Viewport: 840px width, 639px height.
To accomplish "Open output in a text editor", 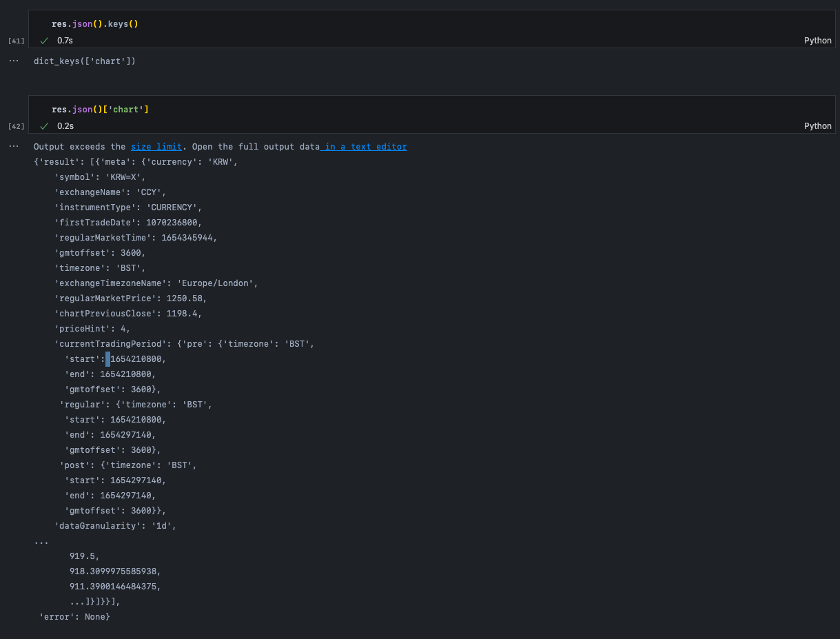I will point(363,147).
